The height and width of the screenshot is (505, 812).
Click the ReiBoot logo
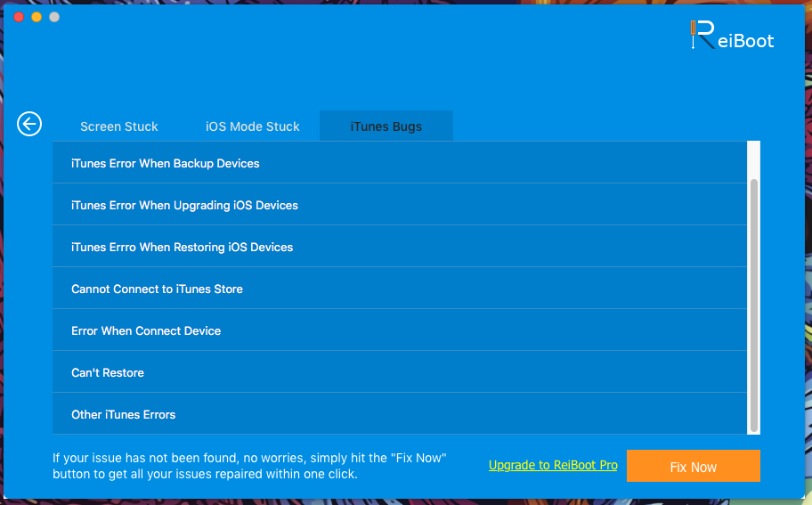click(732, 36)
